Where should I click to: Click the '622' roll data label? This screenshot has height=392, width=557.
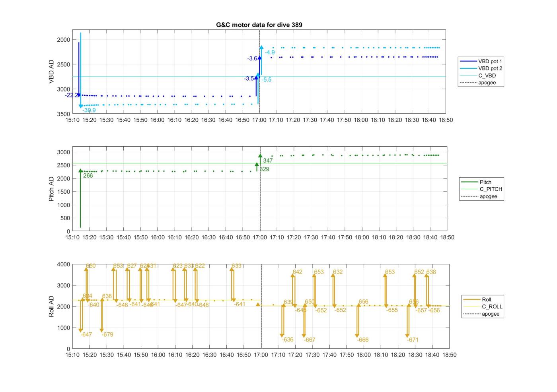[x=200, y=266]
